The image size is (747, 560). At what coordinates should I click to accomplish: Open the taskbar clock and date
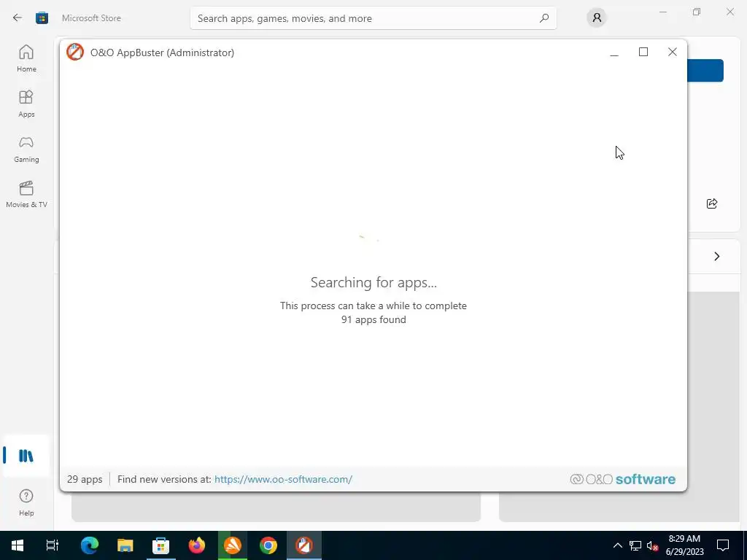point(684,545)
